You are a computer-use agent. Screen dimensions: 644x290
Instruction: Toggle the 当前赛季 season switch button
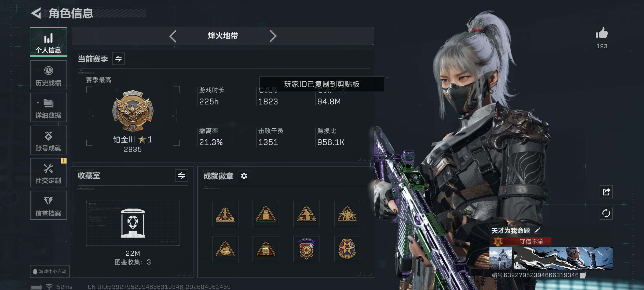[118, 59]
